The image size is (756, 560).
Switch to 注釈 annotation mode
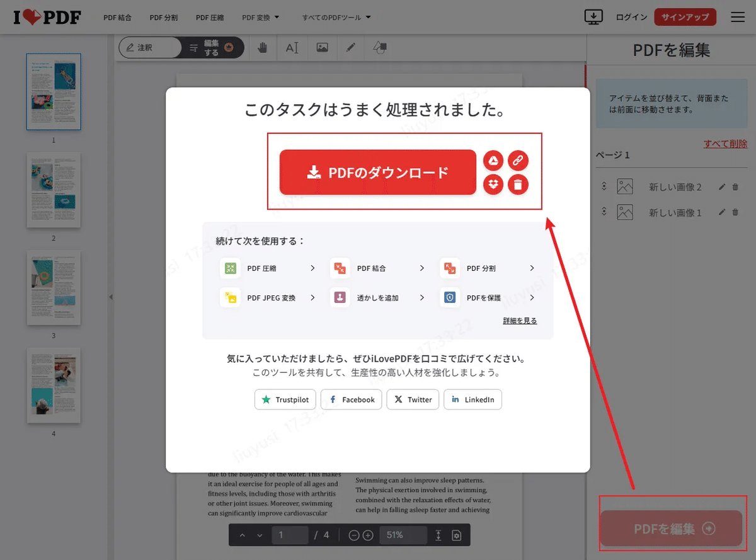pos(150,47)
